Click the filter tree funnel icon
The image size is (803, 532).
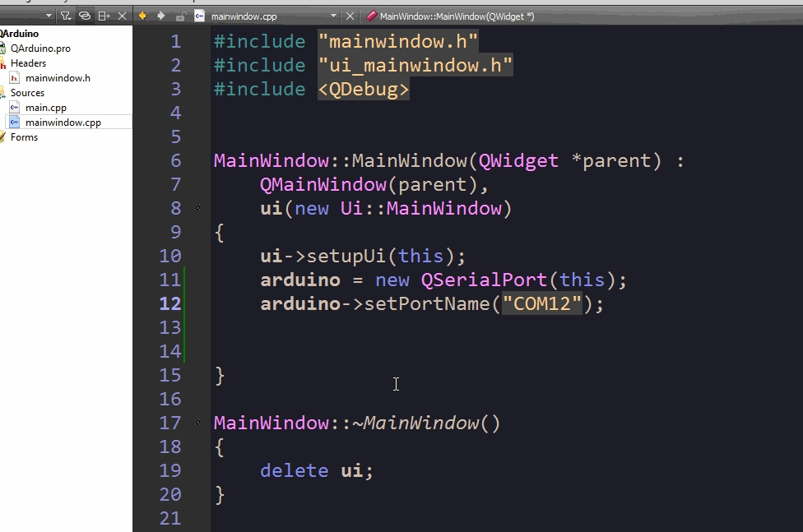[66, 16]
